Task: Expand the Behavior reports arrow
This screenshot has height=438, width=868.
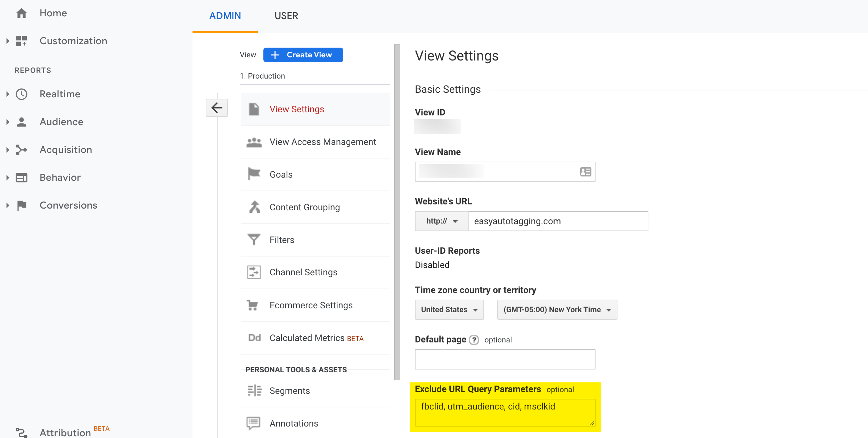Action: 8,178
